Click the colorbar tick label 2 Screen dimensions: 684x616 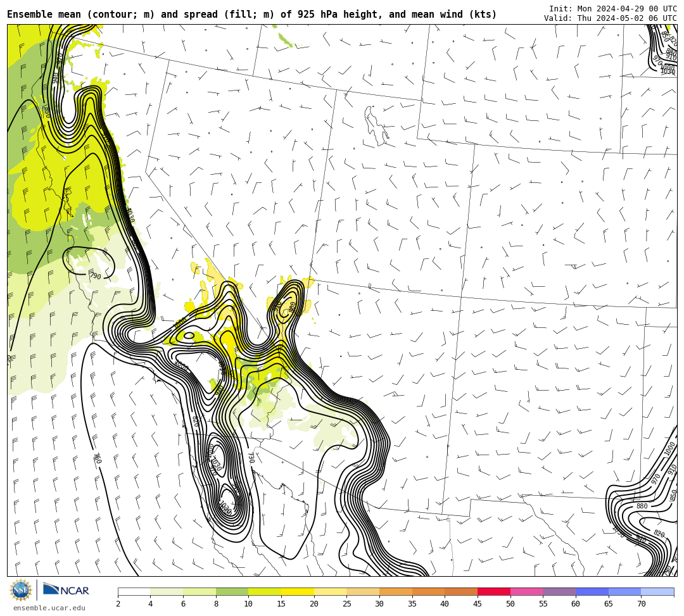[118, 604]
